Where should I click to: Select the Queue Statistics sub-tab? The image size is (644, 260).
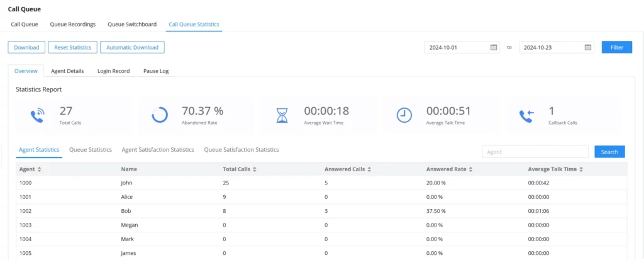pos(91,150)
